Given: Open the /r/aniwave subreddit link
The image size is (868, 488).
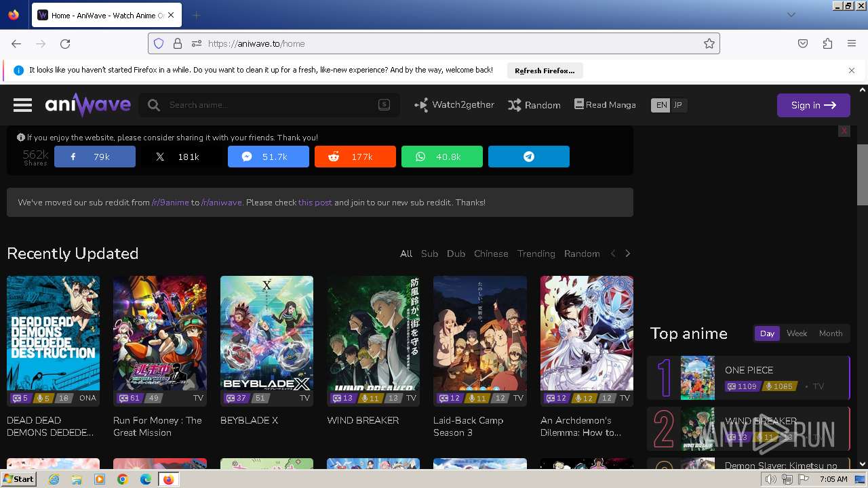Looking at the screenshot, I should tap(222, 203).
